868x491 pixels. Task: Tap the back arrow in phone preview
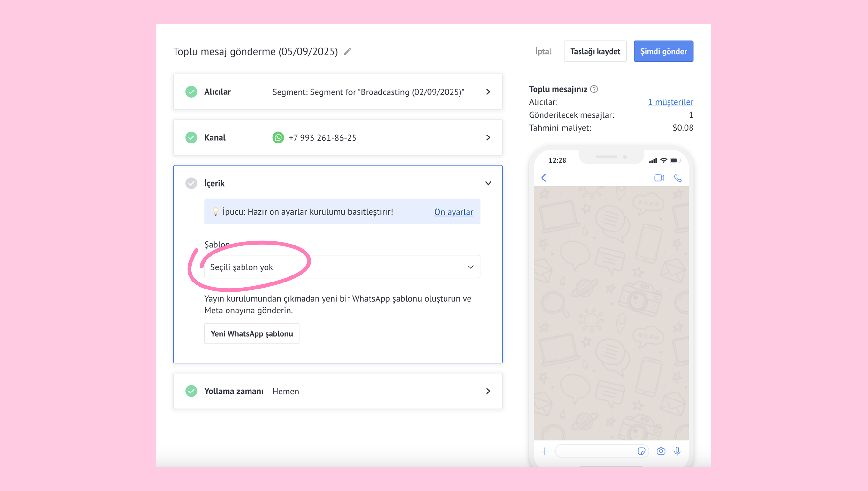544,178
